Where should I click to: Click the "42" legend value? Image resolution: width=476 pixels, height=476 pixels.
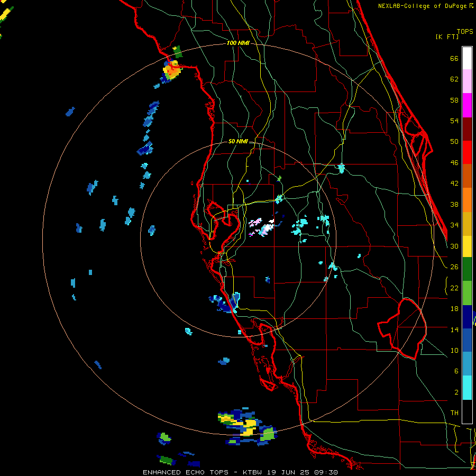click(x=454, y=184)
